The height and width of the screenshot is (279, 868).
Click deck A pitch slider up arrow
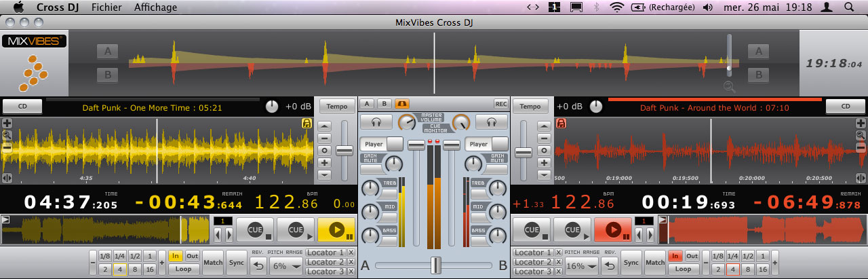click(325, 126)
